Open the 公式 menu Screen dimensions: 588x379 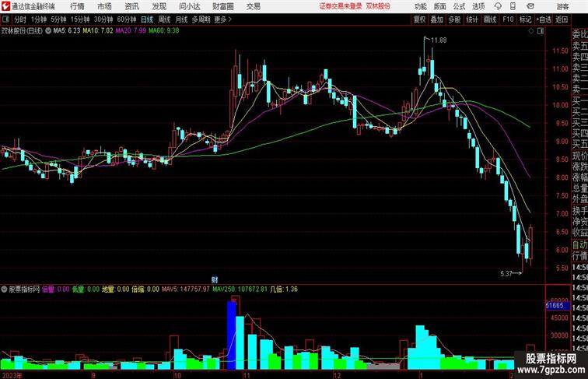459,6
